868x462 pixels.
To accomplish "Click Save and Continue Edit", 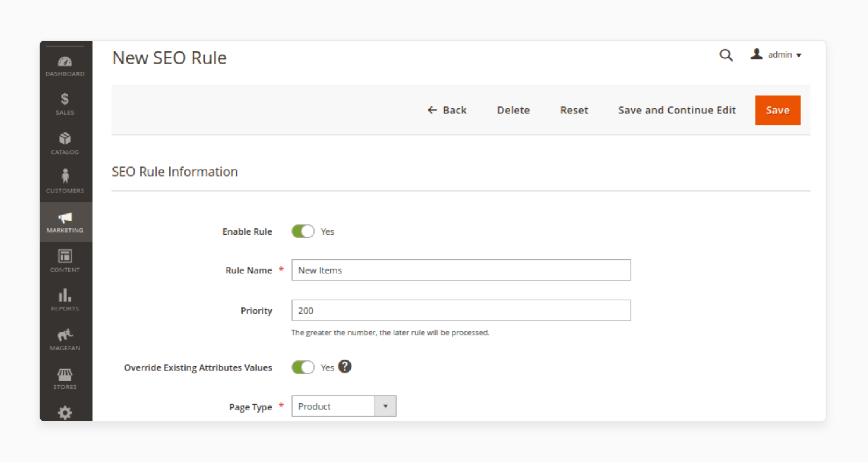I will tap(677, 110).
